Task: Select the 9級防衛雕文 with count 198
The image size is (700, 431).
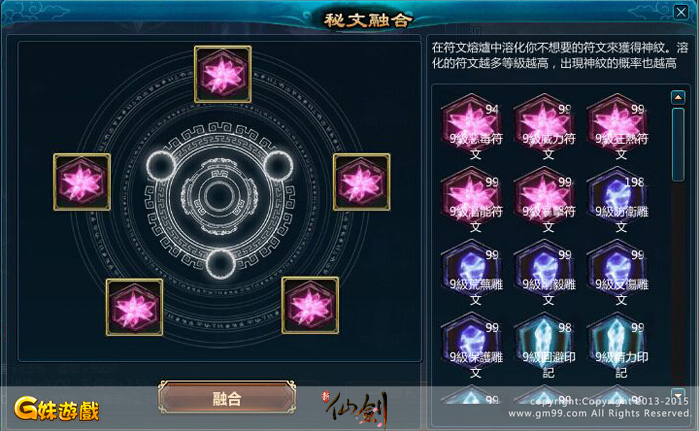Action: click(617, 197)
